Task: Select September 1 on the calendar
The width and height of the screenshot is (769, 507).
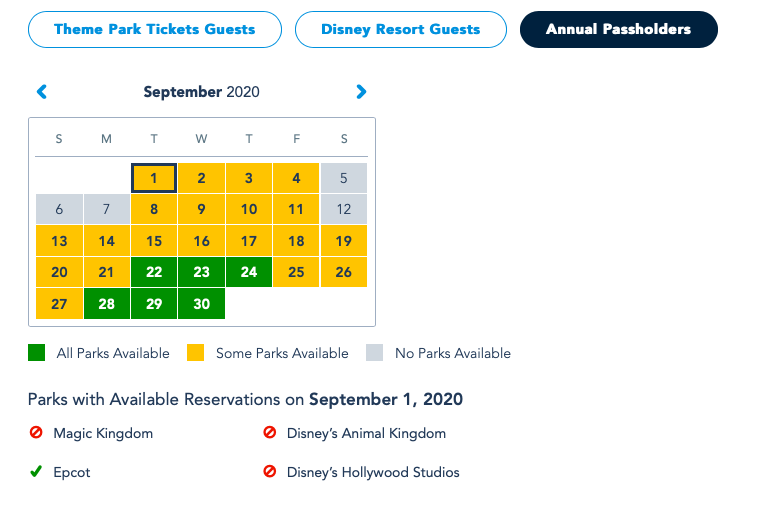Action: (154, 178)
